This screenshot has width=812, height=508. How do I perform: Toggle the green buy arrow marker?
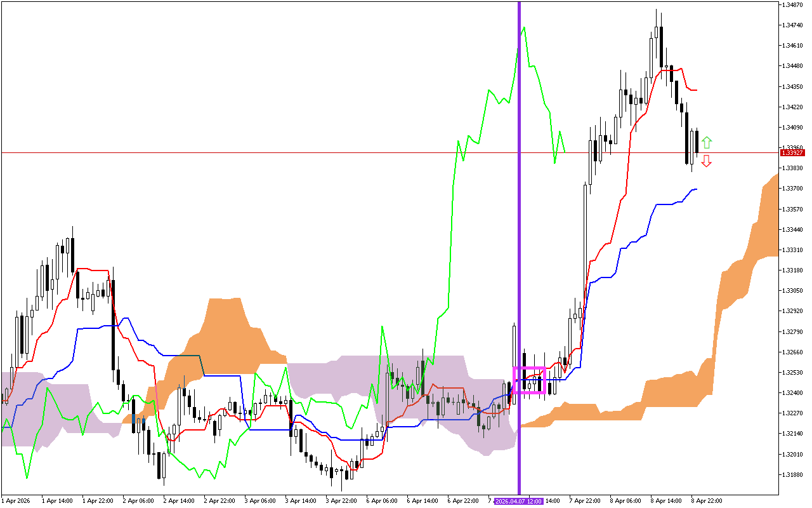pyautogui.click(x=708, y=141)
